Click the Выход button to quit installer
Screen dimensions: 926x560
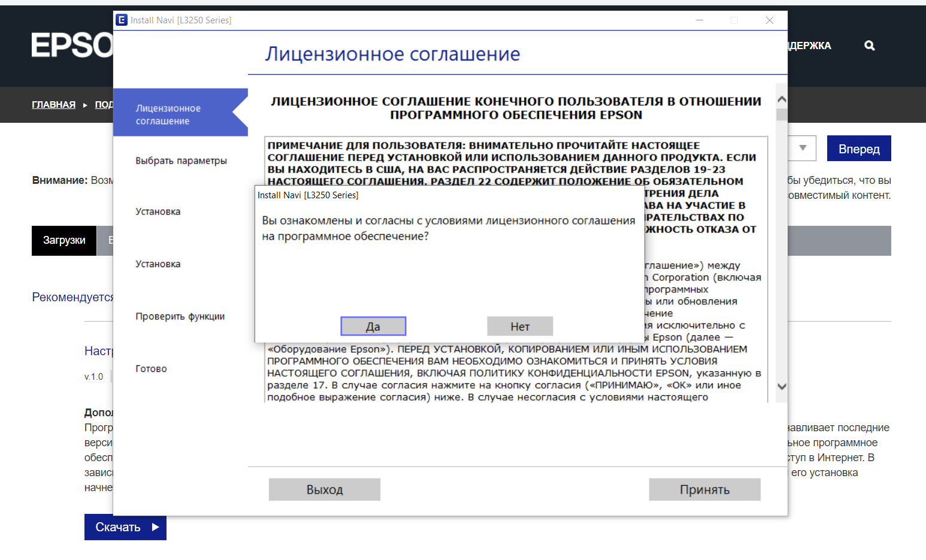click(325, 489)
